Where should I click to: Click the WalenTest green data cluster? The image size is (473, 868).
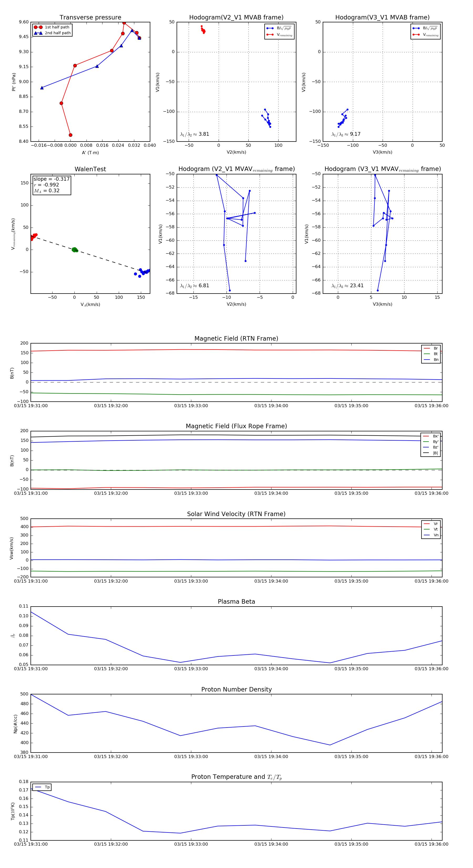coord(75,250)
